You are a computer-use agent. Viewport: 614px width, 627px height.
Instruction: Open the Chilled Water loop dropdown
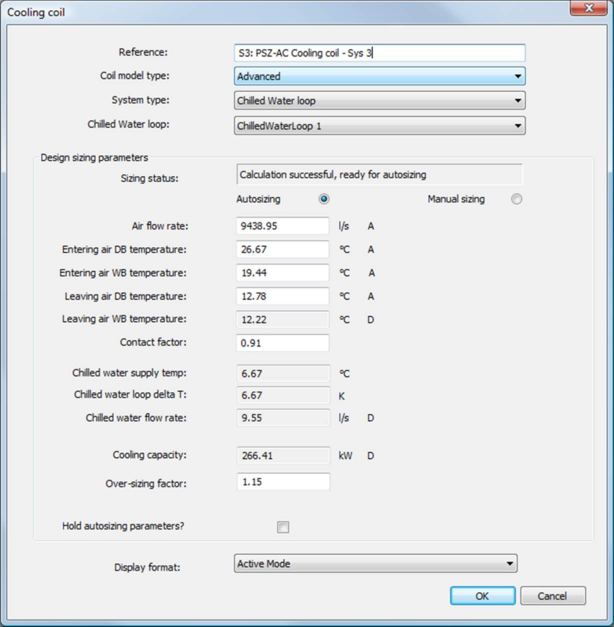click(379, 126)
